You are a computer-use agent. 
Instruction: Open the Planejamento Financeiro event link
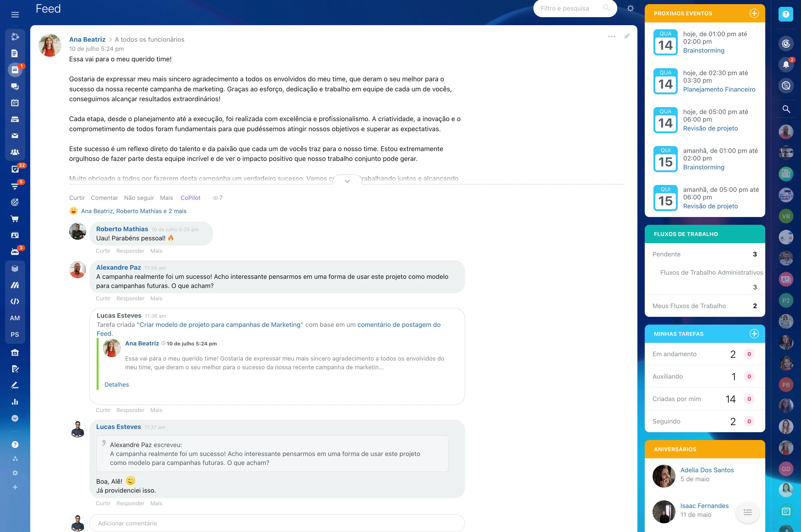pyautogui.click(x=719, y=89)
